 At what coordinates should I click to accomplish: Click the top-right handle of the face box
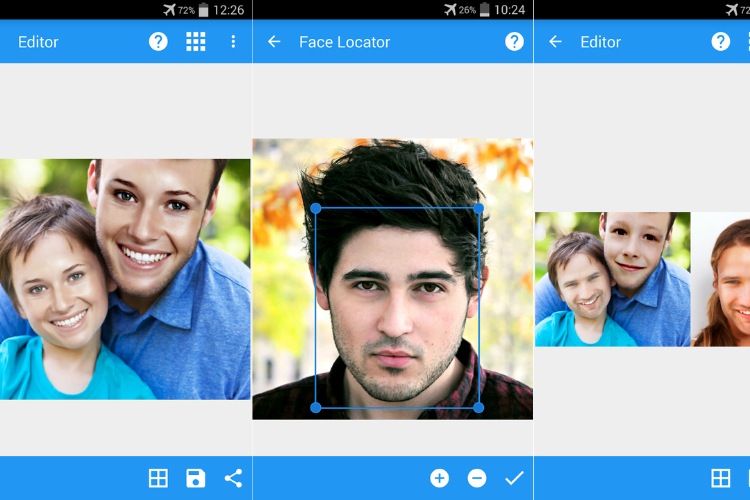(478, 208)
